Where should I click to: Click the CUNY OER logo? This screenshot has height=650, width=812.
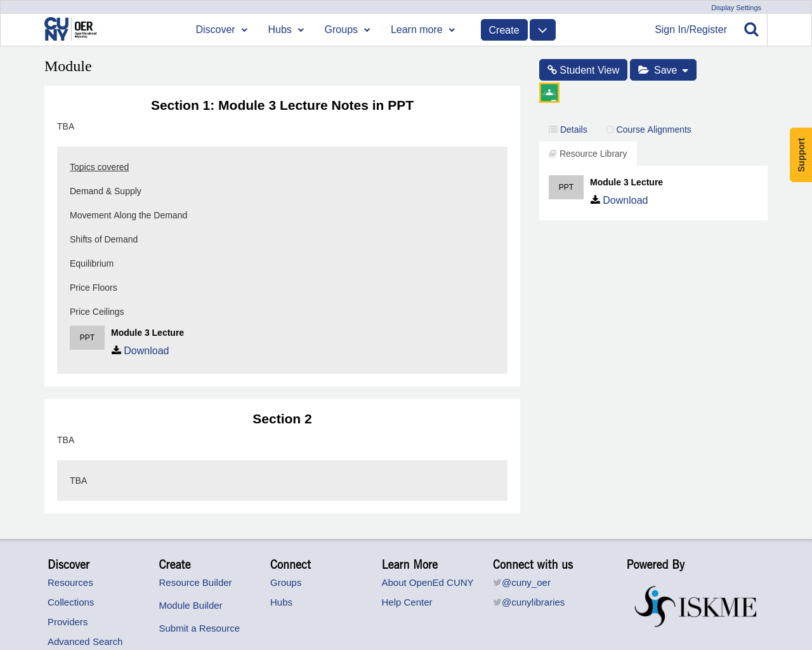70,29
